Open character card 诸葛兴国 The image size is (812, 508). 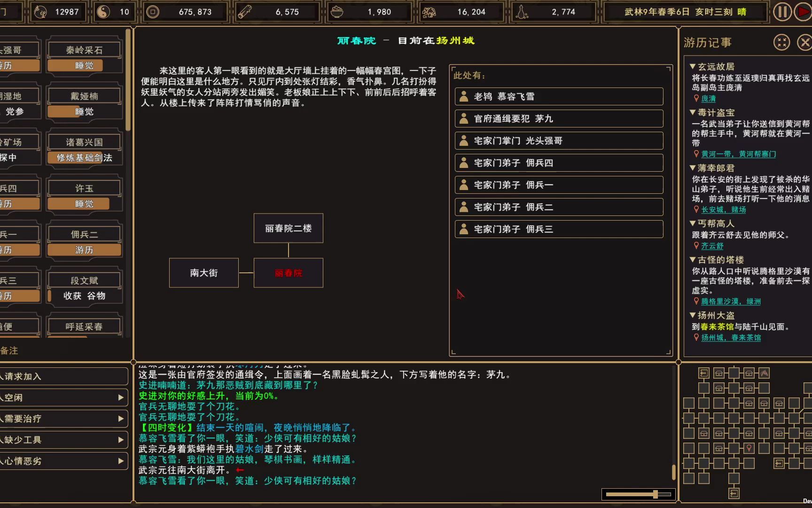pos(84,142)
